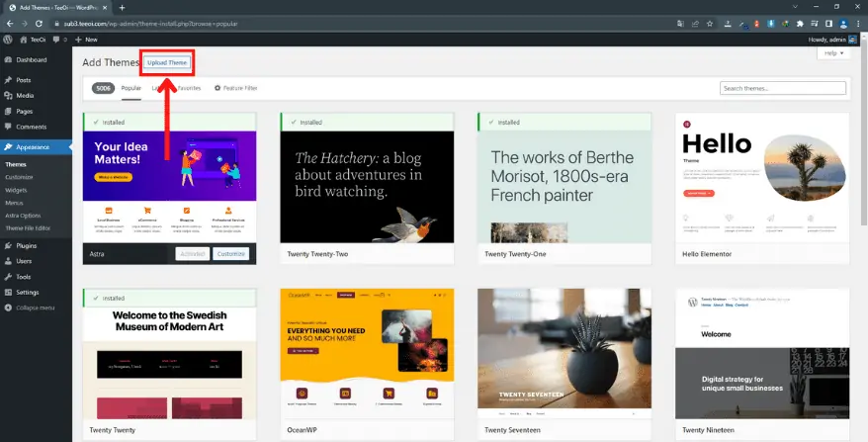Click the Astra theme preview image
The height and width of the screenshot is (442, 868).
tap(169, 187)
